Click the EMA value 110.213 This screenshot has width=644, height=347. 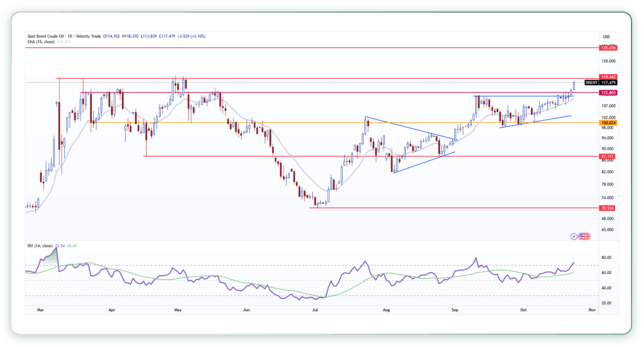pos(64,42)
